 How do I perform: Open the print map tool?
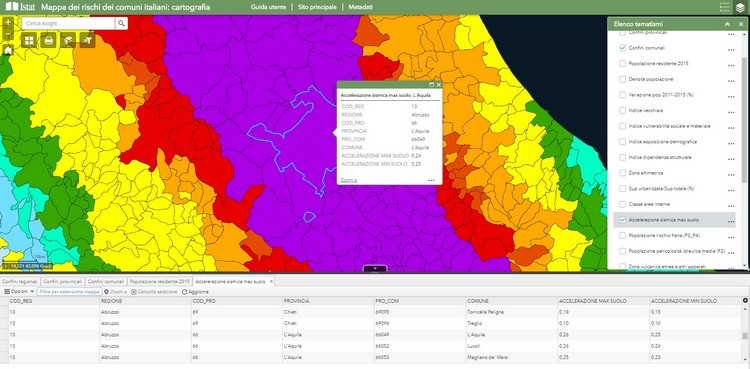[48, 41]
